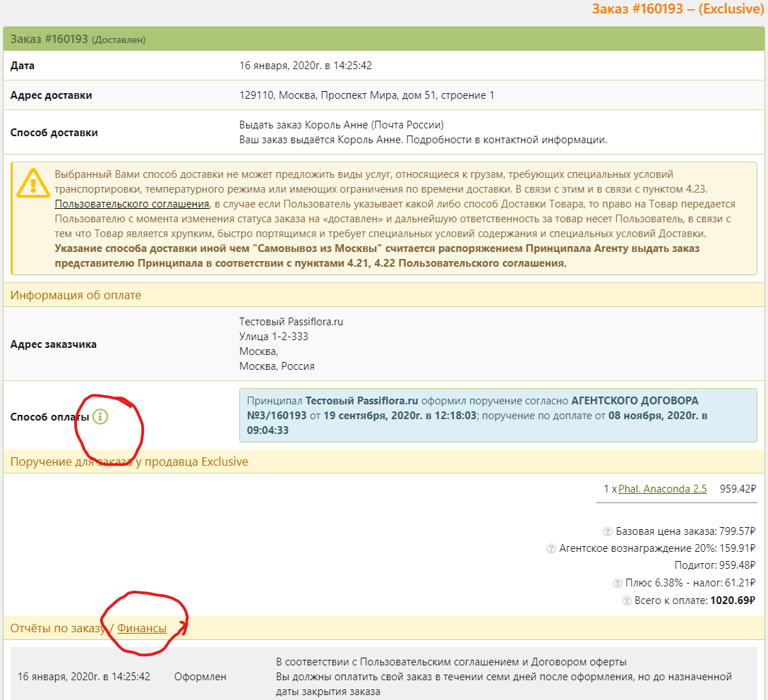Select the Информация об оплате section header
768x700 pixels.
tap(76, 295)
